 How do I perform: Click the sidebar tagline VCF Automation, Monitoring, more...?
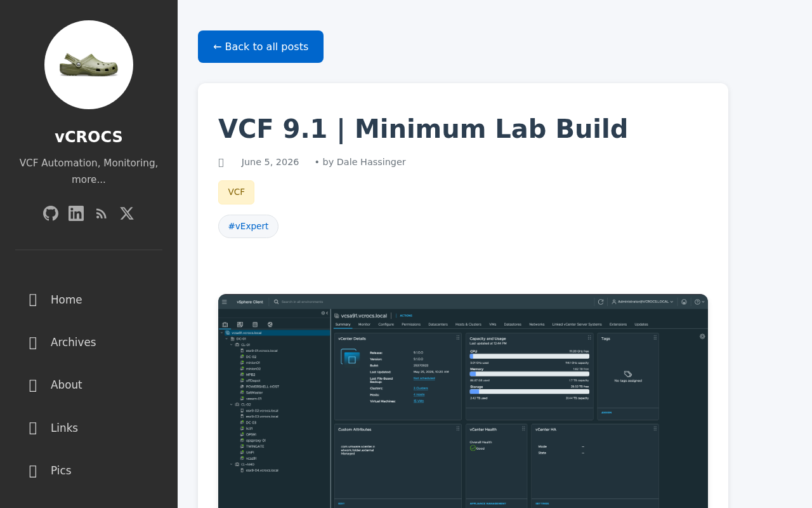pos(89,171)
